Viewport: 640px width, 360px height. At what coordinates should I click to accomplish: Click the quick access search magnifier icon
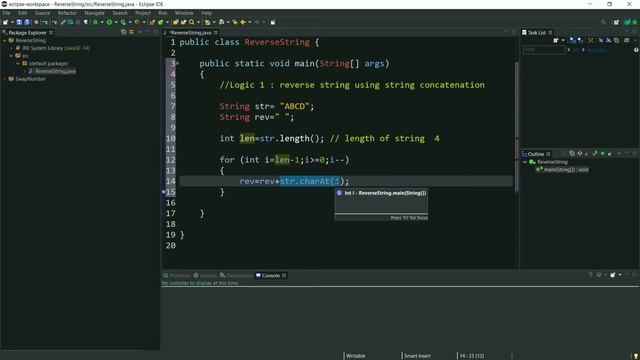(603, 22)
